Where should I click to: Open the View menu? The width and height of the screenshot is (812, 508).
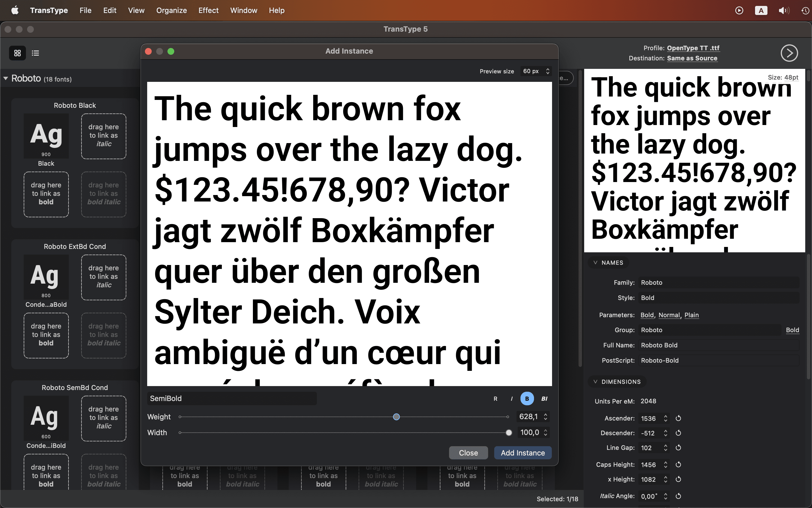coord(136,10)
